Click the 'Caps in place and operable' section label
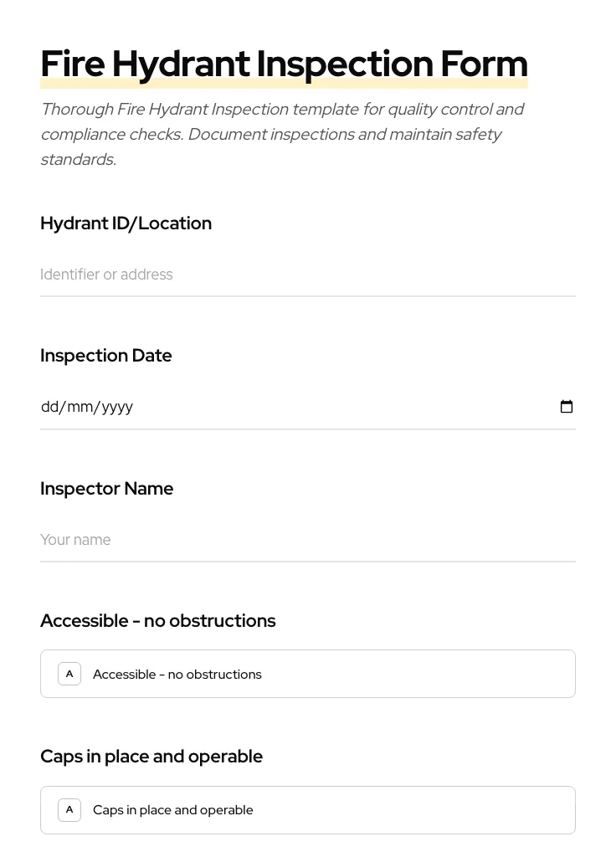 tap(151, 756)
